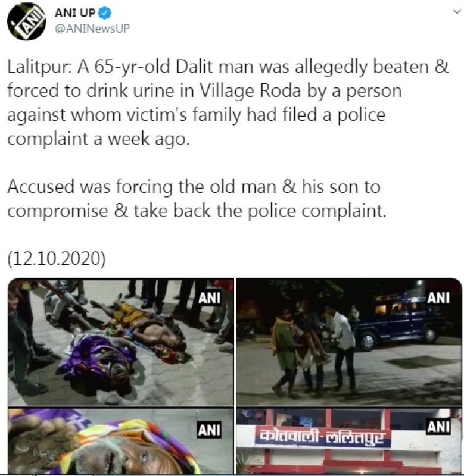Visit the @ANINewsUP handle link
Viewport: 464px width, 476px height.
(x=92, y=28)
